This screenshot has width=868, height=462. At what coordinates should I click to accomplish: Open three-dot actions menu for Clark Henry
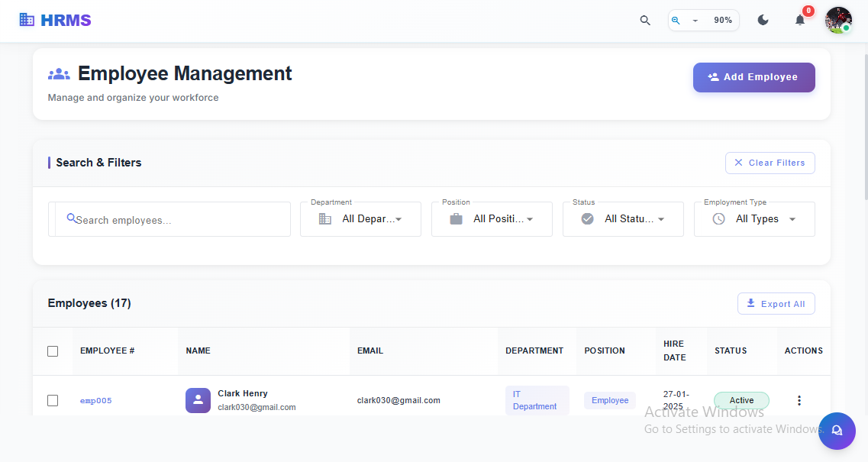point(799,400)
